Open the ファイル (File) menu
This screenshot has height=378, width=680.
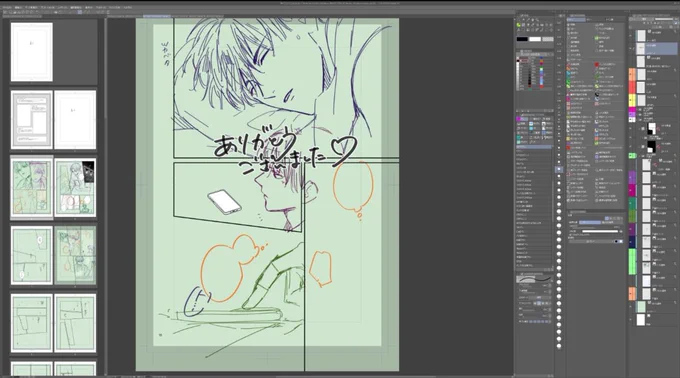click(7, 7)
